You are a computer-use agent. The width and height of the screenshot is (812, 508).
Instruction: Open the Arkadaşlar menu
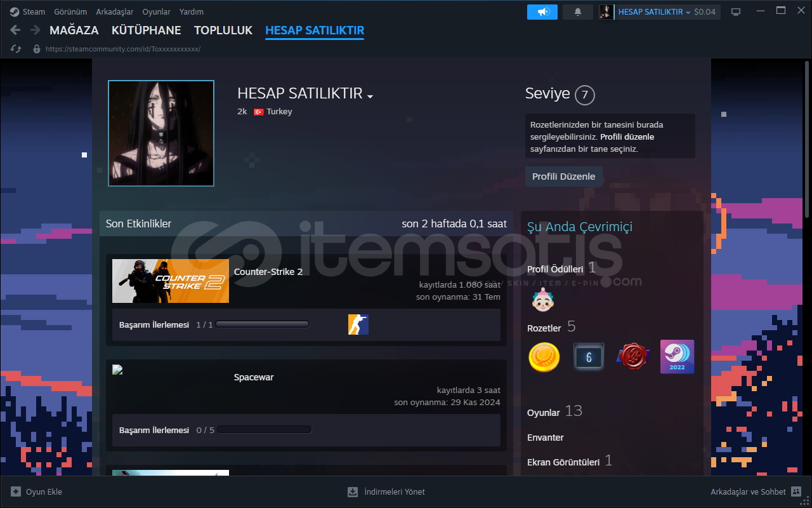pyautogui.click(x=114, y=11)
